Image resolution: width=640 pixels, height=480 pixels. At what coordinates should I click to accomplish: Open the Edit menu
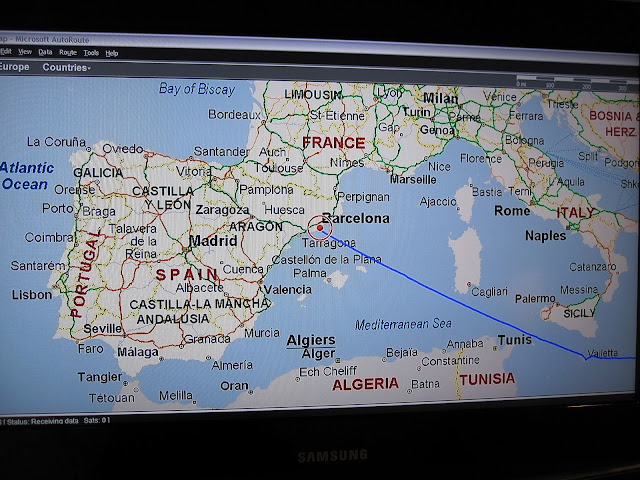pyautogui.click(x=6, y=51)
